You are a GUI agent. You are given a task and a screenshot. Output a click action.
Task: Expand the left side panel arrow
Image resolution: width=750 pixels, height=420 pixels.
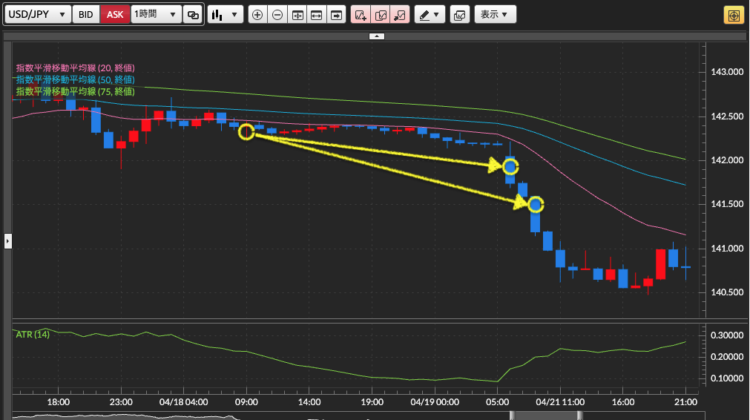(8, 241)
